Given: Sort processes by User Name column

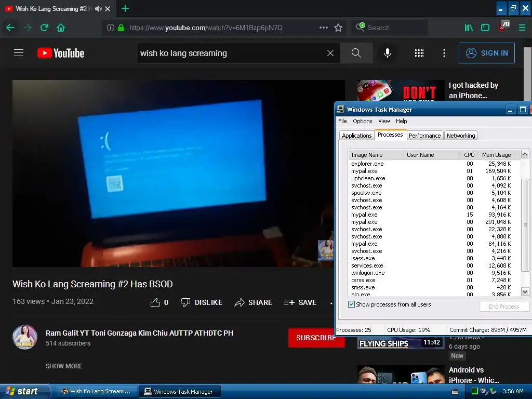Looking at the screenshot, I should click(x=432, y=155).
